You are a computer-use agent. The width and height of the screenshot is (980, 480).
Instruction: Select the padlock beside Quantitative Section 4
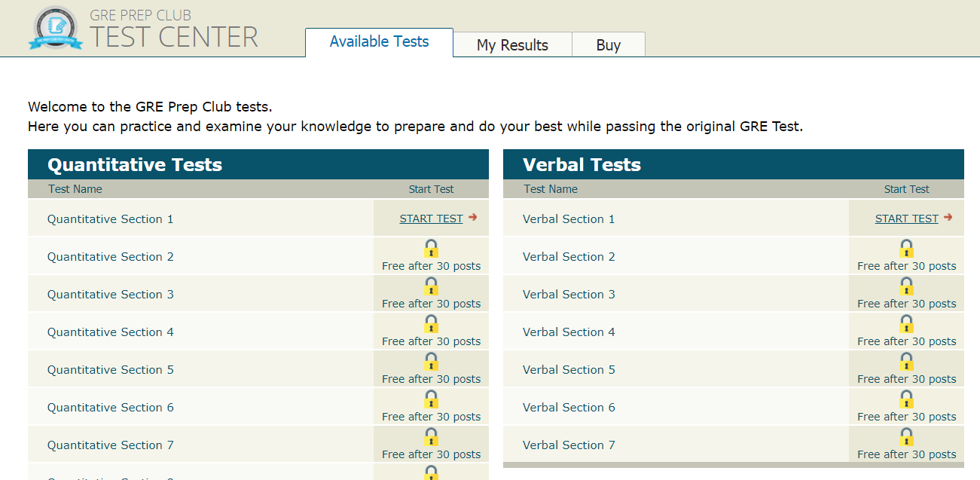coord(431,324)
